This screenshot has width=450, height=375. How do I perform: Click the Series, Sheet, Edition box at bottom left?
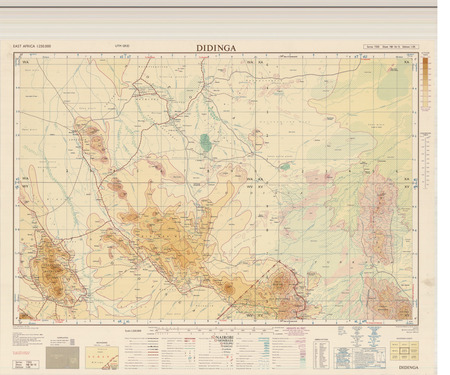pos(26,364)
